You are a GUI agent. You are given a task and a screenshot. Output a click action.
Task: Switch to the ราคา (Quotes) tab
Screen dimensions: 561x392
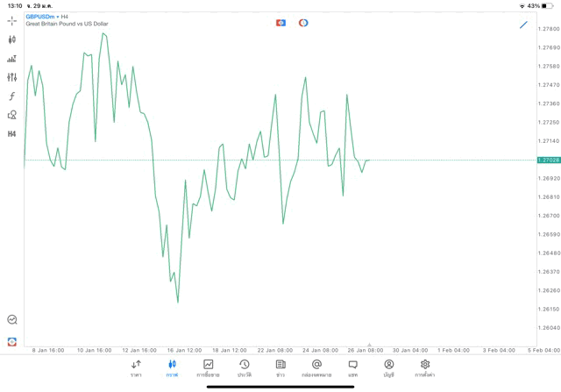point(136,367)
